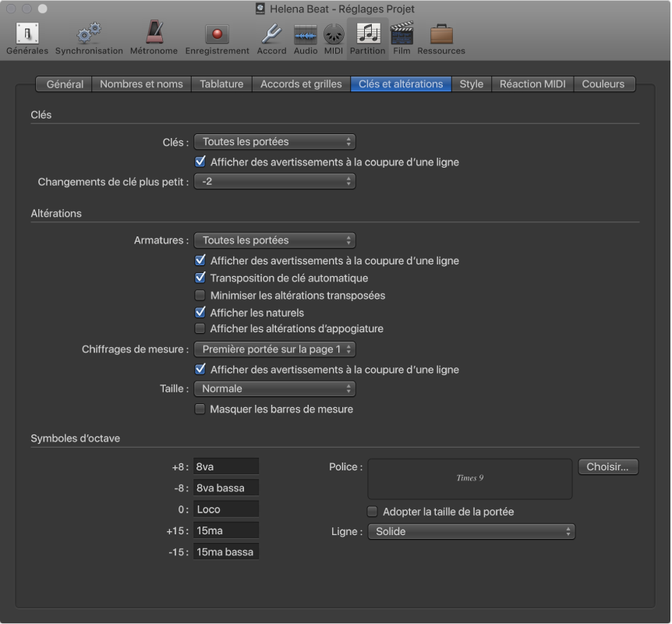
Task: Uncheck Transposition de clé automatique
Action: click(200, 278)
